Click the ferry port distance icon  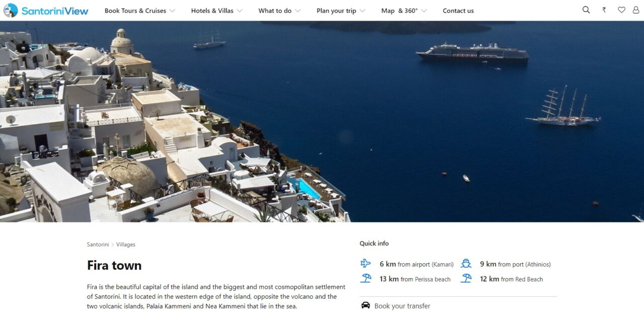pyautogui.click(x=466, y=264)
